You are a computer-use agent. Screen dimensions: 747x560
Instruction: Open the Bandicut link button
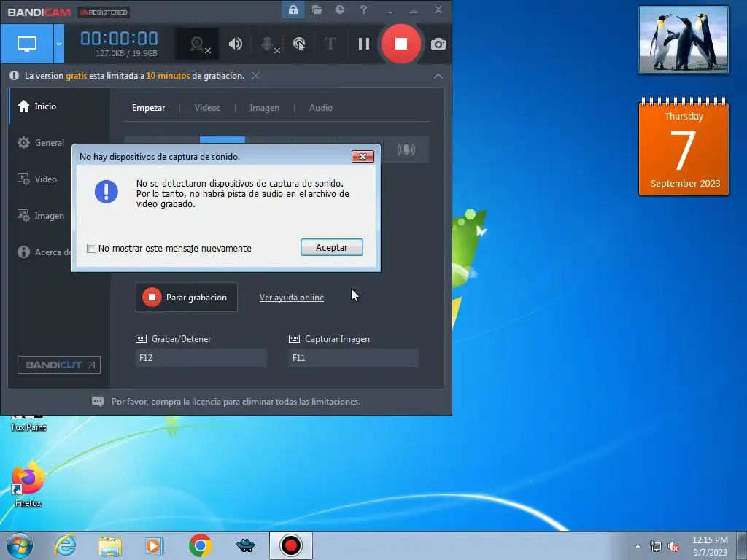point(59,365)
